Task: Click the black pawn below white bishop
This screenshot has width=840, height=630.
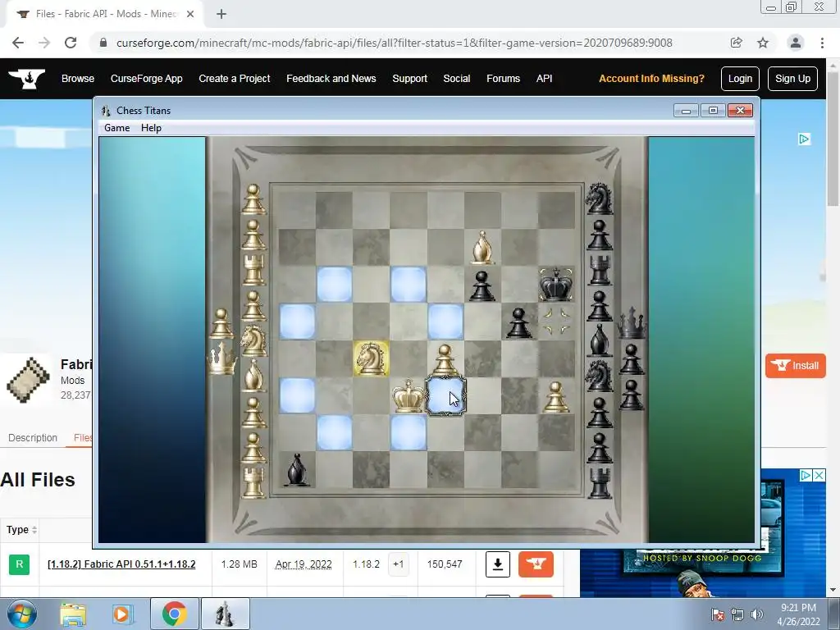Action: pos(482,285)
